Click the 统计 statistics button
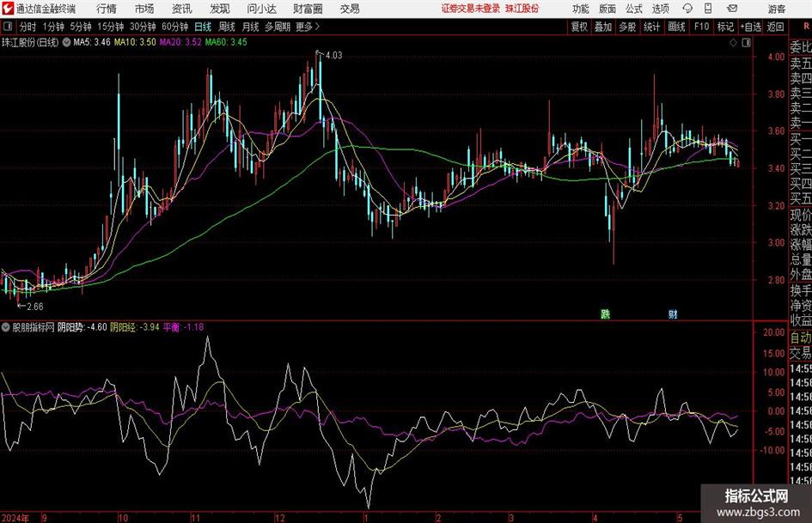Screen dimensions: 812x523 tap(651, 27)
